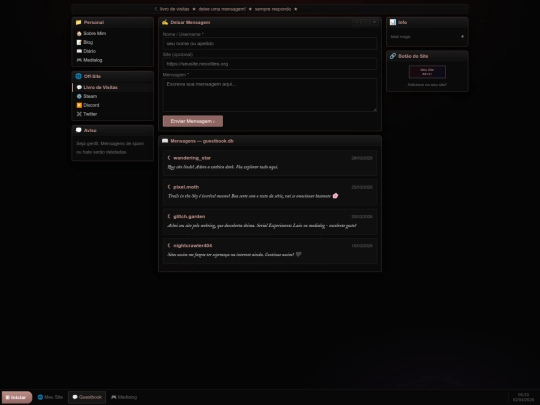Image resolution: width=540 pixels, height=405 pixels.
Task: Click the Info panel total row
Action: click(427, 37)
